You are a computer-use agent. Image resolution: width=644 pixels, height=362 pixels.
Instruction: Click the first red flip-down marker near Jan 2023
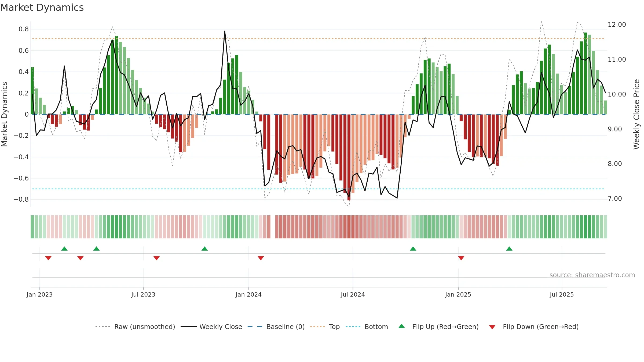(48, 258)
